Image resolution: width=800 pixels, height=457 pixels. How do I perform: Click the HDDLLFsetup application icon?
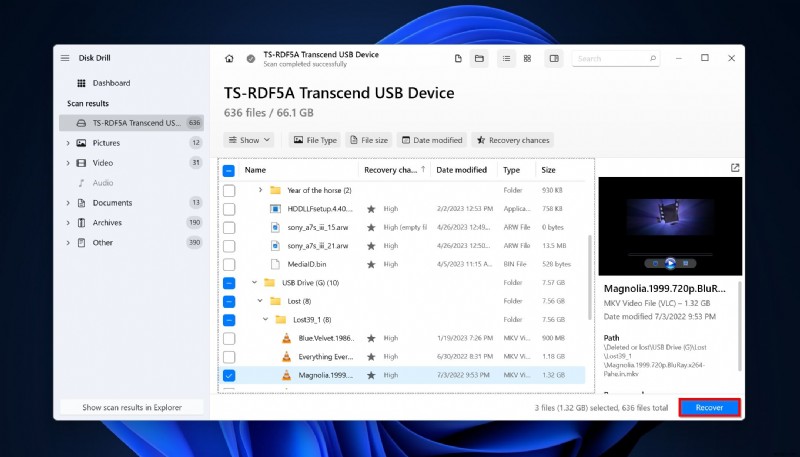coord(275,209)
